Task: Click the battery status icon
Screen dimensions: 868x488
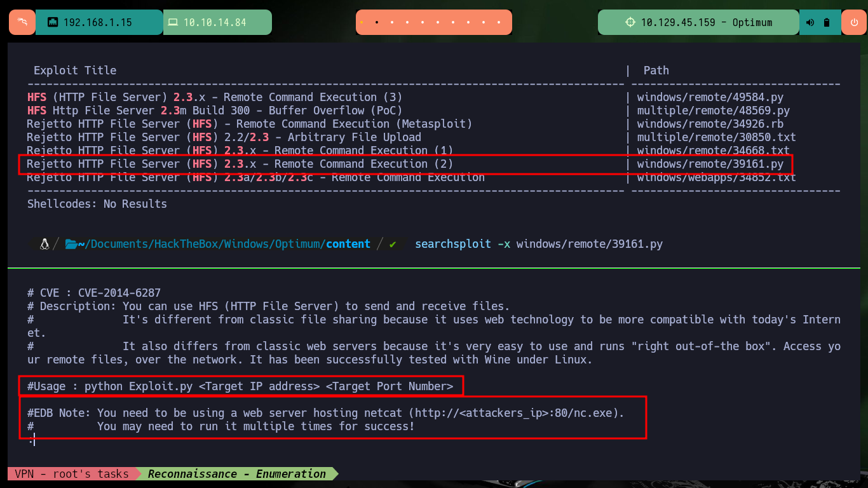Action: tap(827, 22)
